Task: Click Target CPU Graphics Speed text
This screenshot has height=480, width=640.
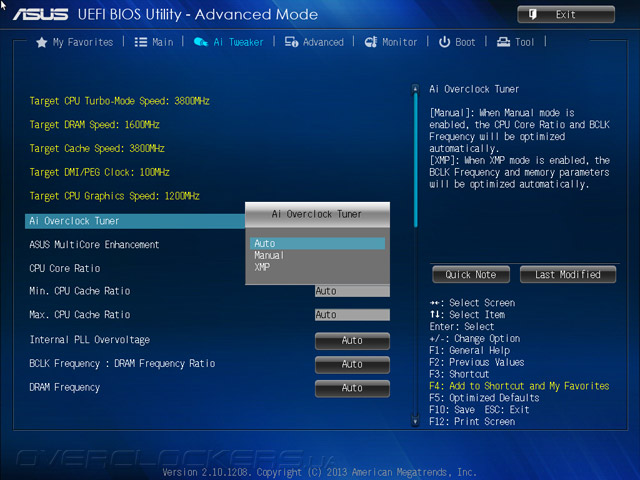Action: 114,196
